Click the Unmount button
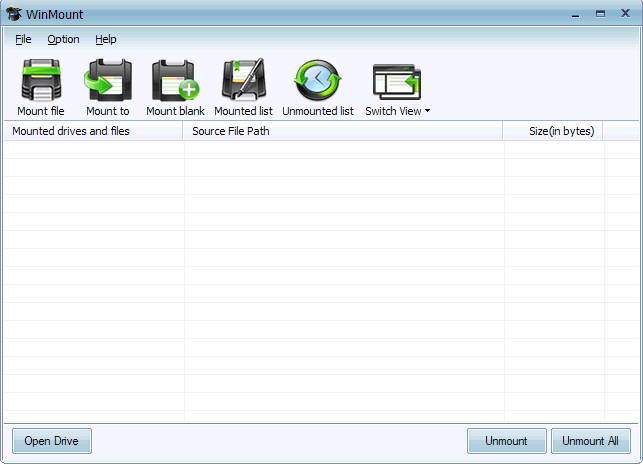 click(506, 441)
